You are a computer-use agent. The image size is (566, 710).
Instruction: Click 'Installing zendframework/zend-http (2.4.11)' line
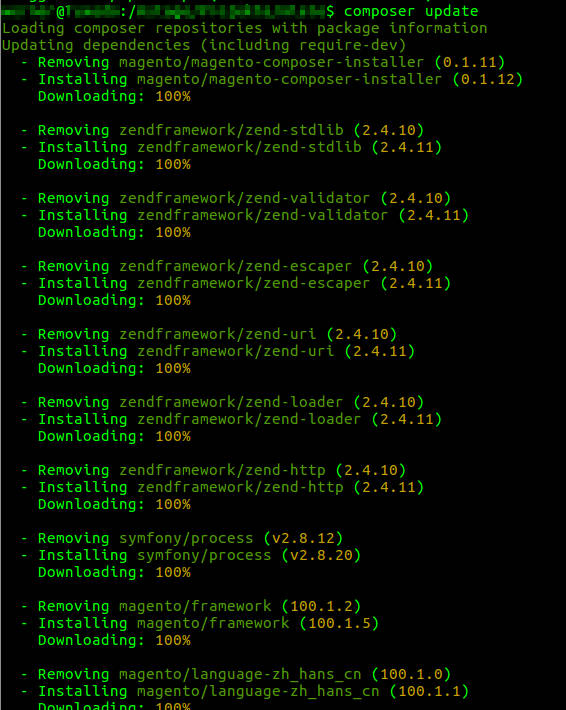222,487
